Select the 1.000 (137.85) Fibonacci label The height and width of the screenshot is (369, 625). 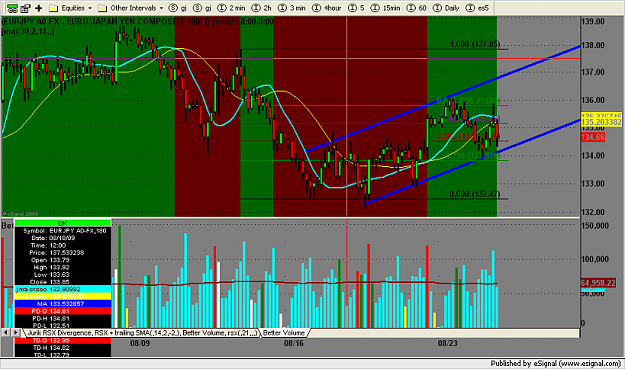(475, 44)
